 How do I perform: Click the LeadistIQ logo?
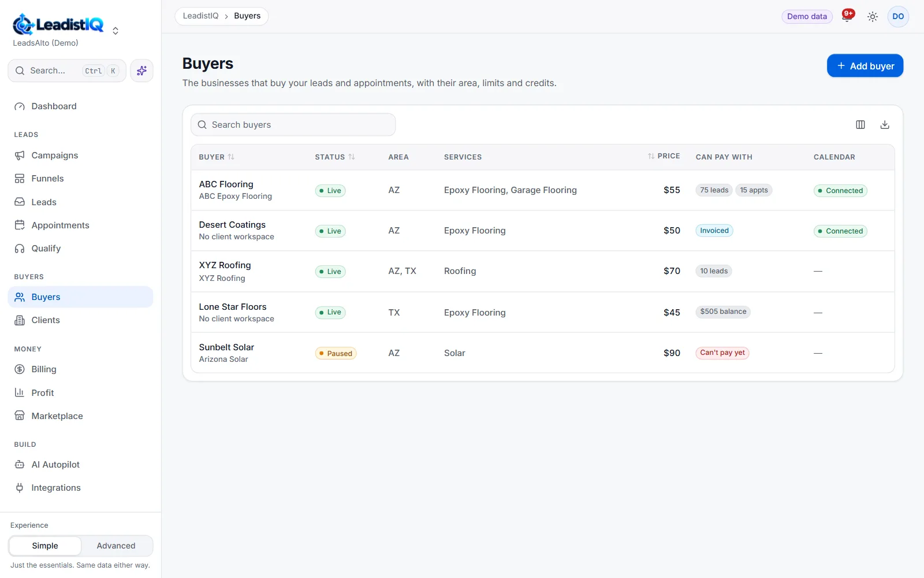point(58,24)
